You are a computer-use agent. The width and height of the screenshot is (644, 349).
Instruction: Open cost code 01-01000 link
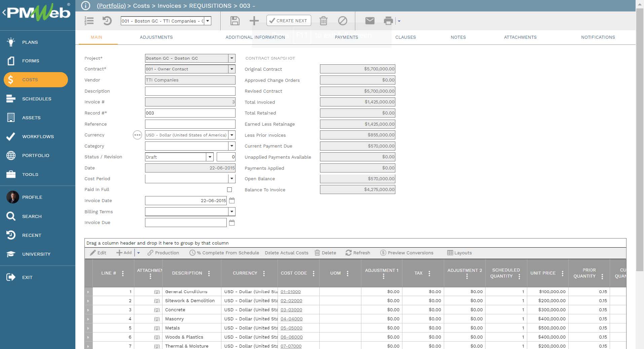[290, 292]
